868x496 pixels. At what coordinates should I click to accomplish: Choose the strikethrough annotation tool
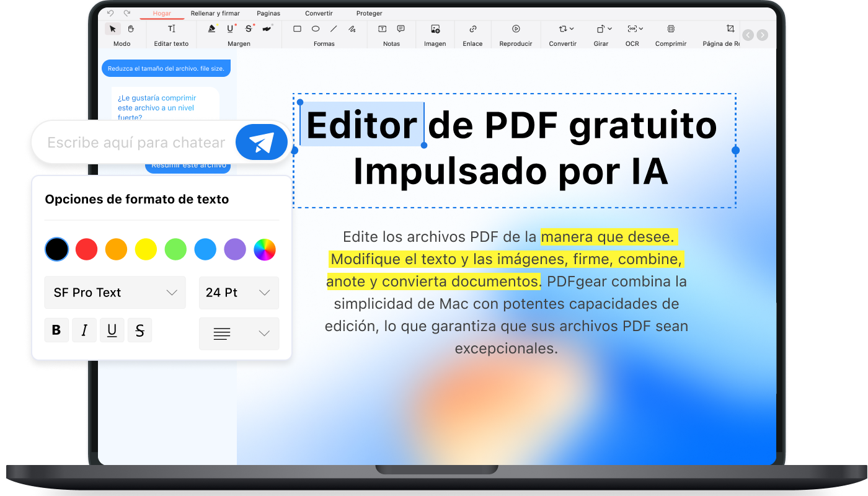(x=247, y=29)
